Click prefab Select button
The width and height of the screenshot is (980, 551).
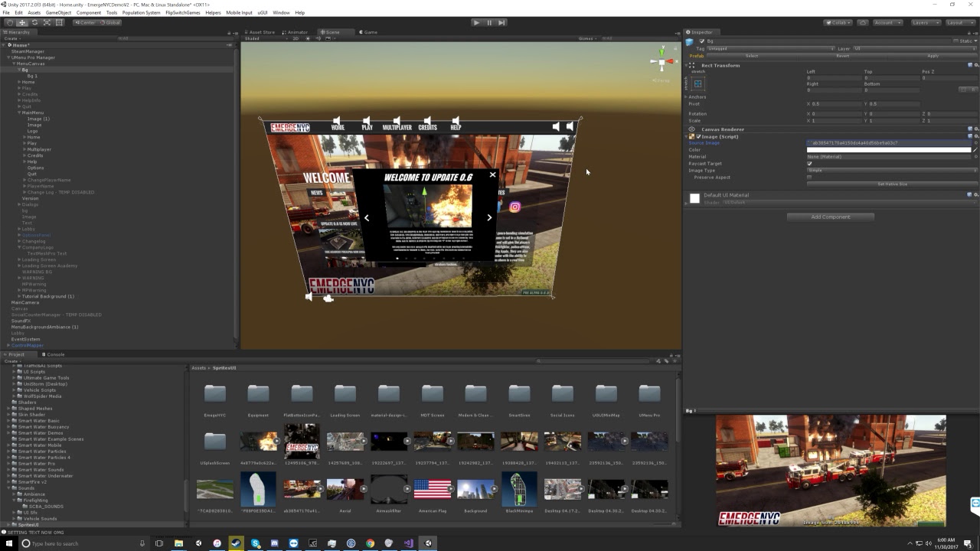pos(752,56)
